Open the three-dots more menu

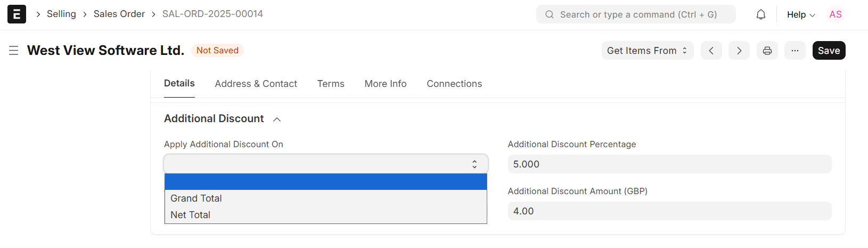pos(795,51)
